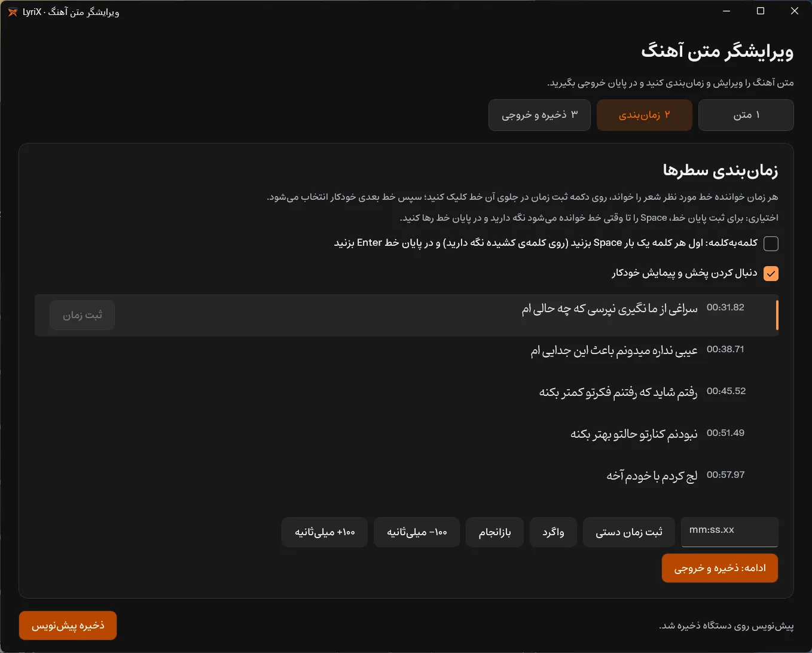Image resolution: width=812 pixels, height=653 pixels.
Task: Click timestamp 00:38.71
Action: (725, 349)
